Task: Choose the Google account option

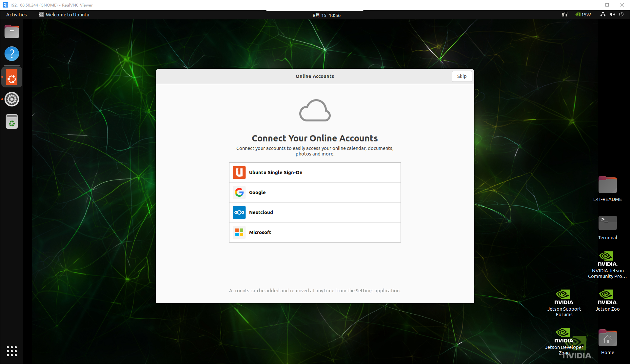Action: pos(315,192)
